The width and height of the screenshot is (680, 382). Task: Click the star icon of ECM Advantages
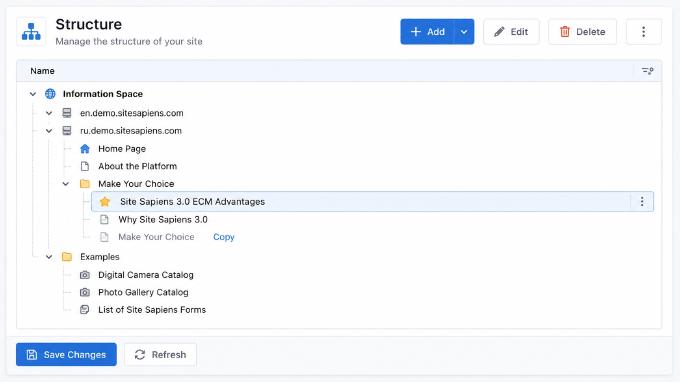point(105,202)
